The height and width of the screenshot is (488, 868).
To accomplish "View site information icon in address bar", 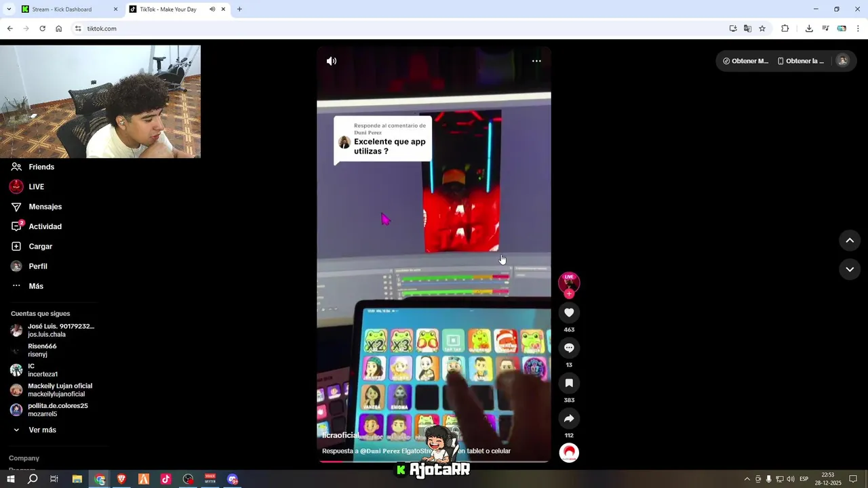I will tap(78, 28).
